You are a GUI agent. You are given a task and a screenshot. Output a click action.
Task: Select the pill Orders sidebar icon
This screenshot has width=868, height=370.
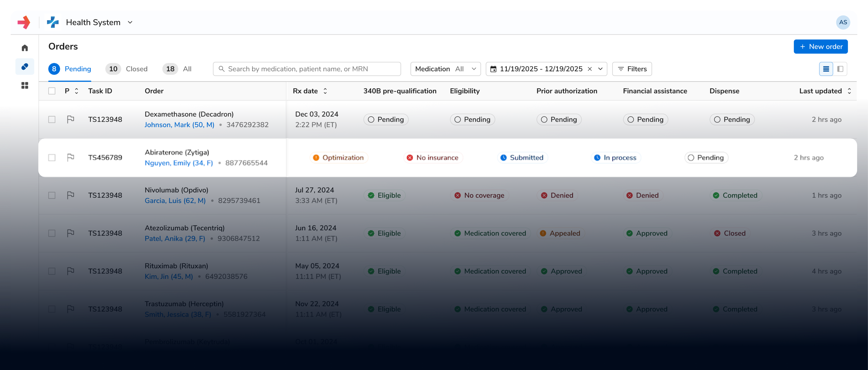[25, 67]
